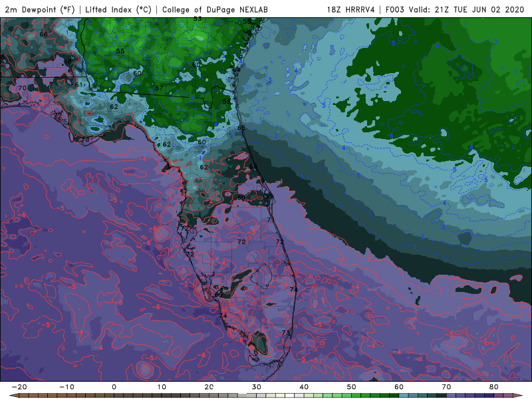Click the 70 tick label on color scale

pyautogui.click(x=446, y=387)
